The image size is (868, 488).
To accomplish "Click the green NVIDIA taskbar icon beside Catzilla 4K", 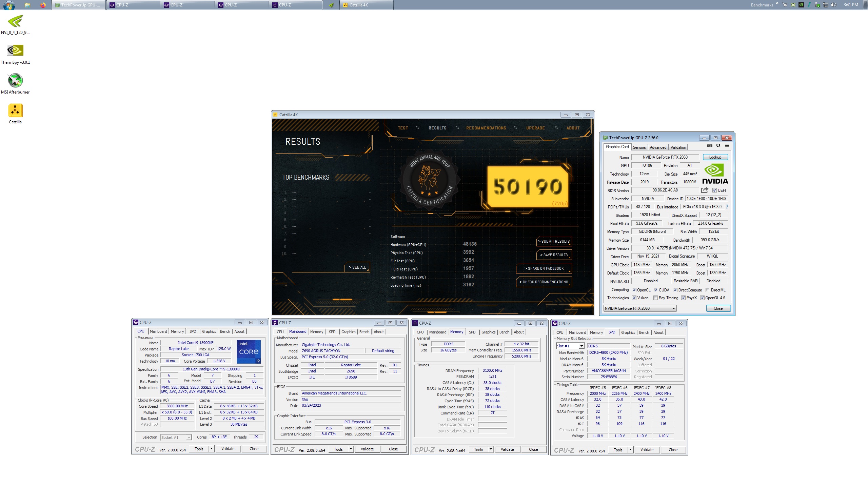I will pyautogui.click(x=331, y=5).
